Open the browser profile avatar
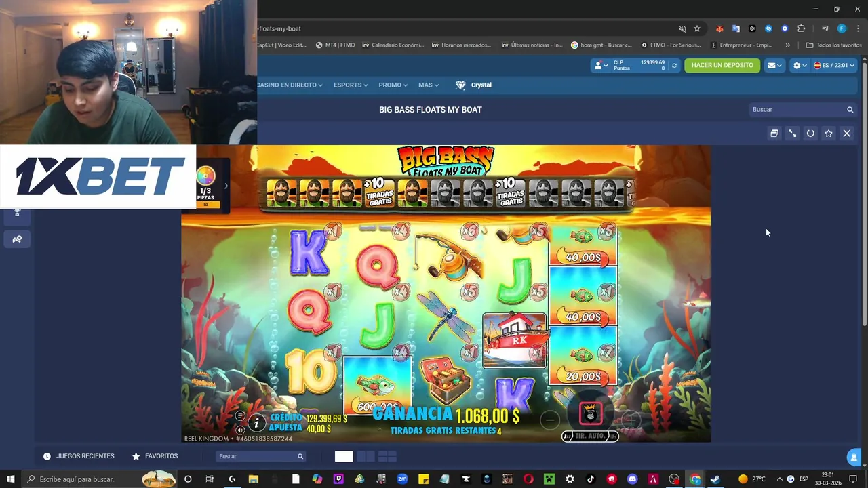This screenshot has width=868, height=488. (x=842, y=28)
